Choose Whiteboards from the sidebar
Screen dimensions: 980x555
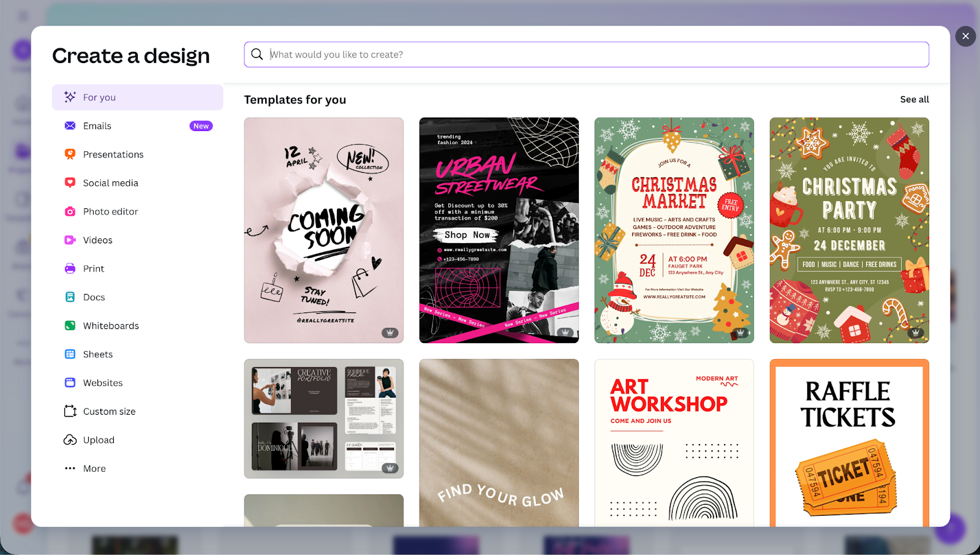pyautogui.click(x=111, y=325)
